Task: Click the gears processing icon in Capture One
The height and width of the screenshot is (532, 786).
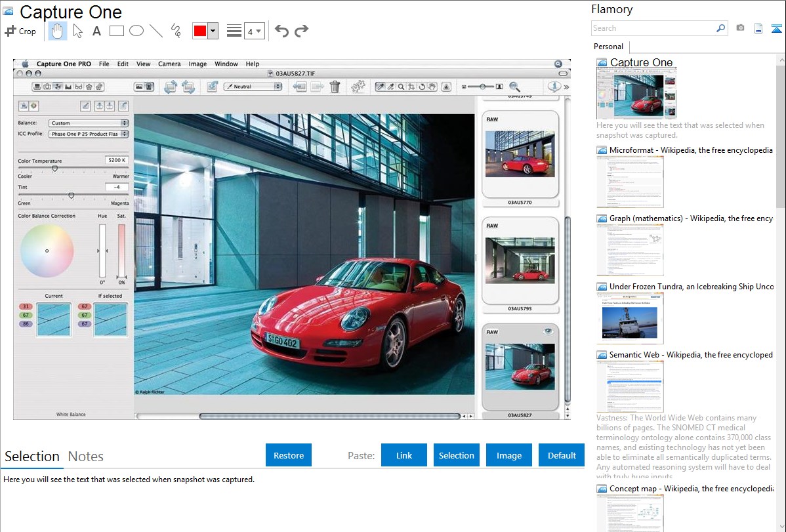Action: [x=358, y=87]
